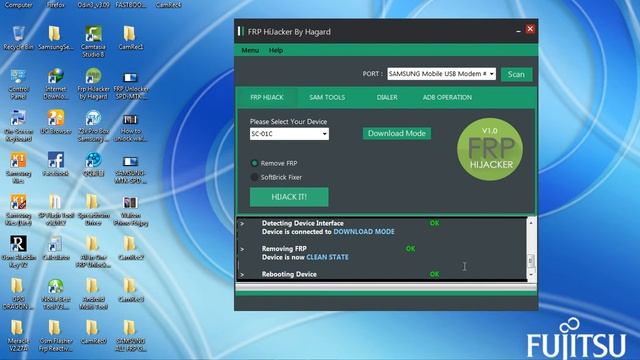Open the Android Multi Tool folder
This screenshot has width=640, height=360.
pyautogui.click(x=93, y=294)
